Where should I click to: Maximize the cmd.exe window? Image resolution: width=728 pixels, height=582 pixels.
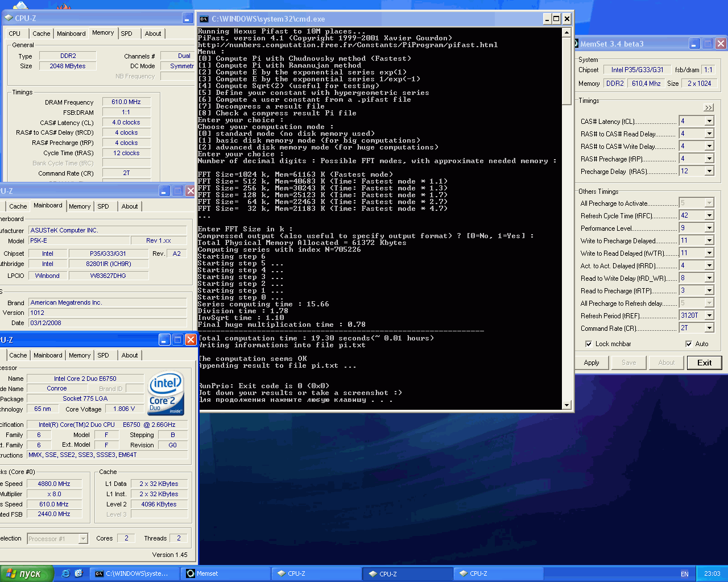click(x=556, y=19)
